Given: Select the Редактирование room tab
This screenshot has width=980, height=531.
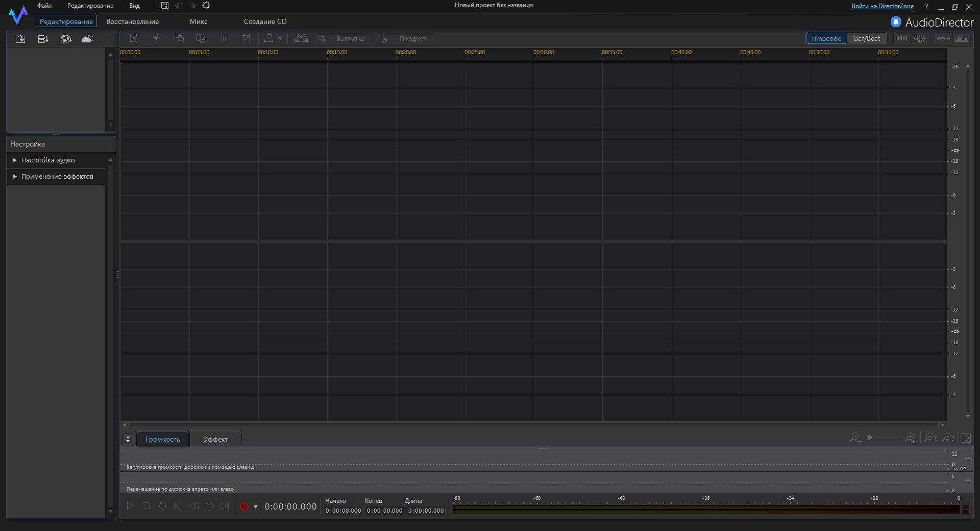Looking at the screenshot, I should coord(66,21).
